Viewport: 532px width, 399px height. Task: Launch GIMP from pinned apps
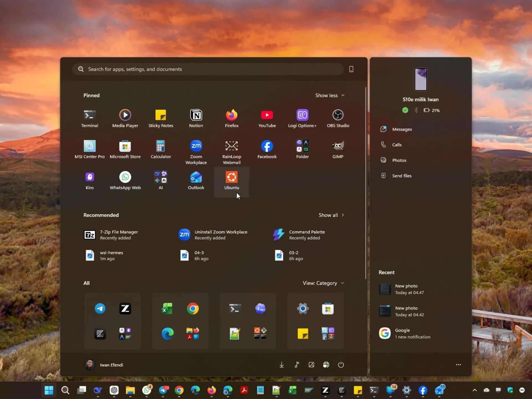pos(338,150)
